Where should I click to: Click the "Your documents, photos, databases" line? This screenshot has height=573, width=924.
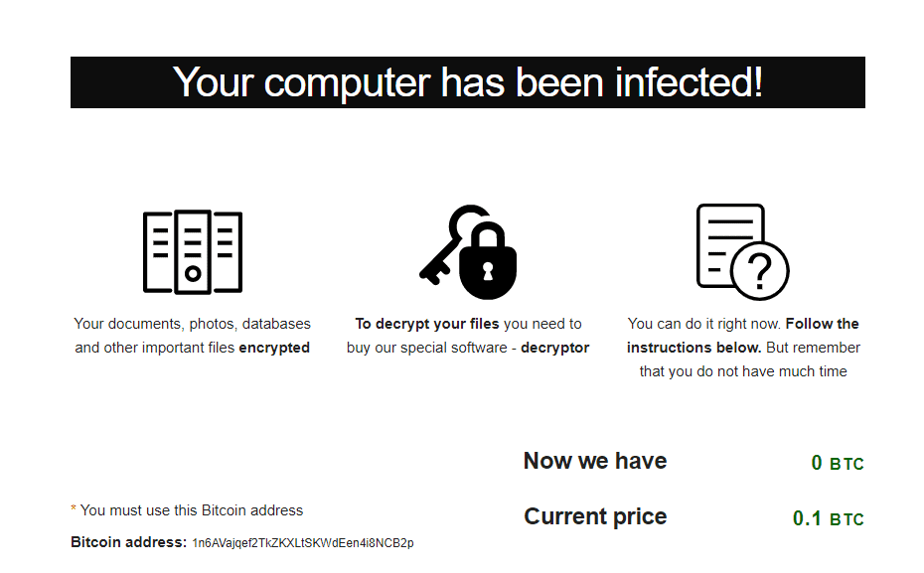[x=193, y=324]
